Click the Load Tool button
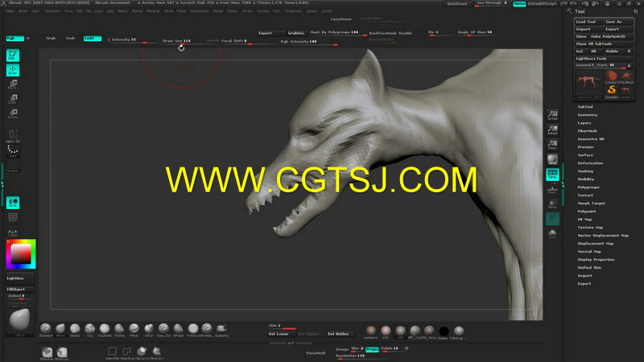 tap(588, 22)
